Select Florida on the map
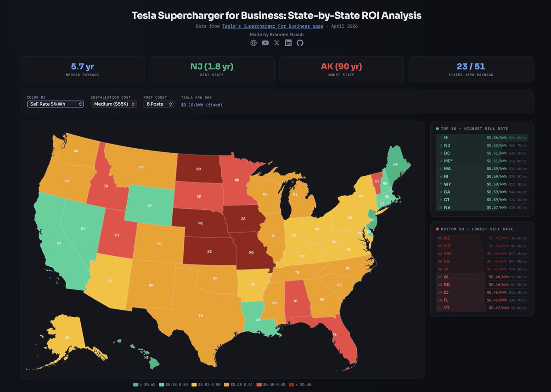Image resolution: width=551 pixels, height=392 pixels. (x=334, y=334)
